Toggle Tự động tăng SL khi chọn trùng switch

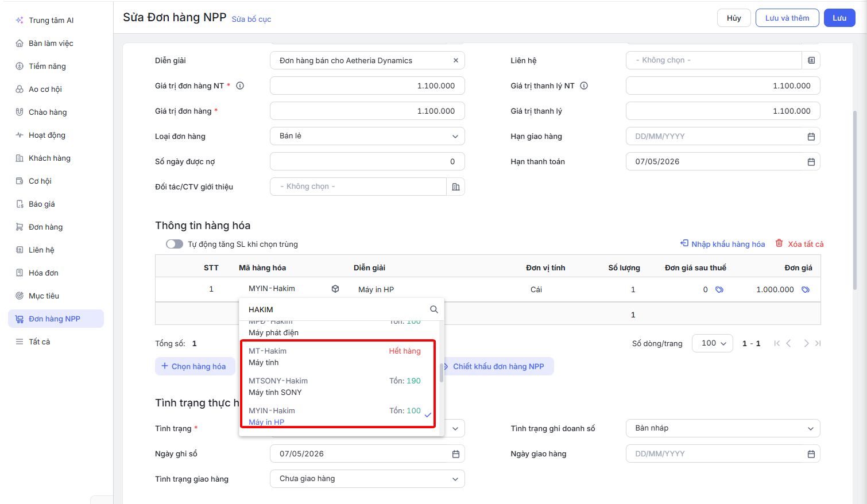pyautogui.click(x=175, y=244)
